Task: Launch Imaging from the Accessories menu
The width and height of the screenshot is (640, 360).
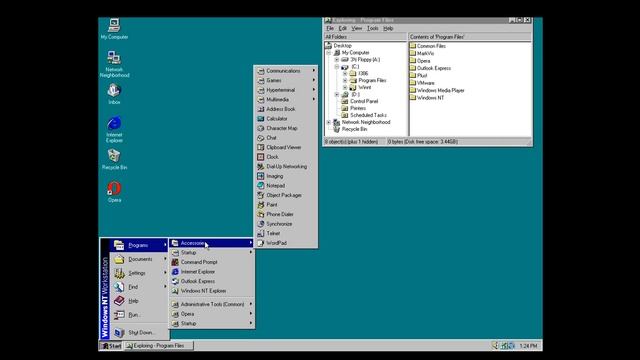Action: (285, 176)
